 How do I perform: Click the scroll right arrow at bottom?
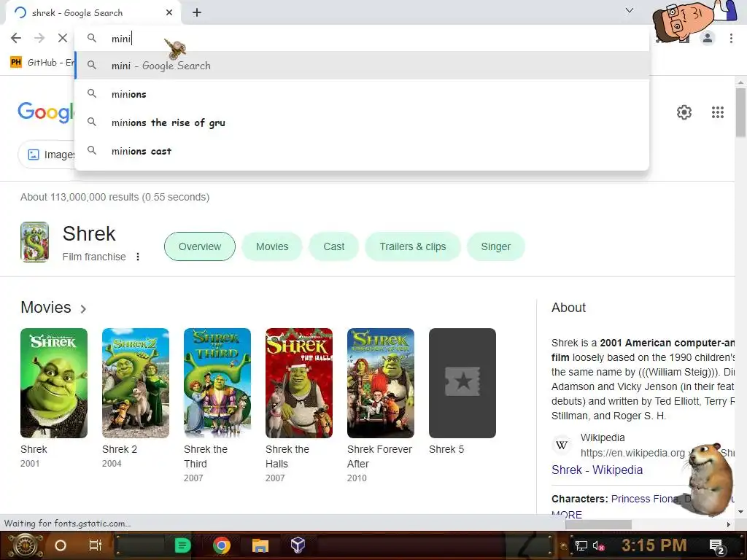pyautogui.click(x=729, y=524)
